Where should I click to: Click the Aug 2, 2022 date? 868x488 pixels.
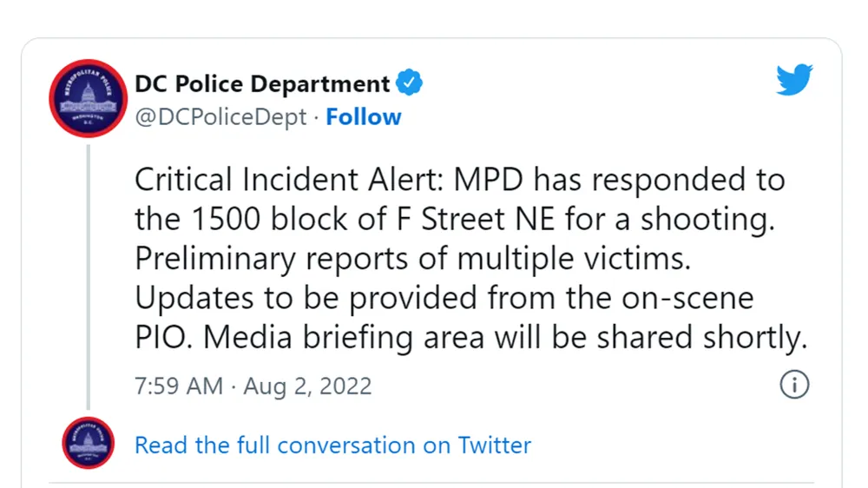tap(307, 386)
